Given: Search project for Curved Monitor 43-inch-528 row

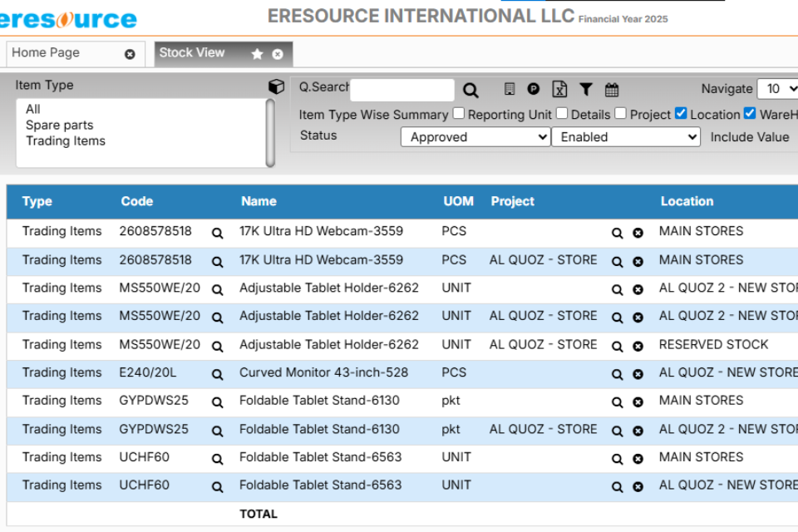Looking at the screenshot, I should click(x=617, y=374).
